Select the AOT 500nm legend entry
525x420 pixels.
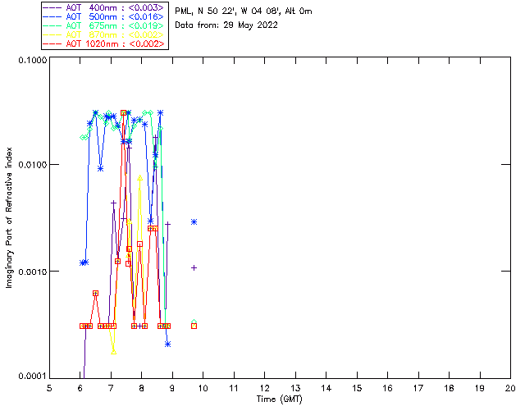pyautogui.click(x=104, y=16)
